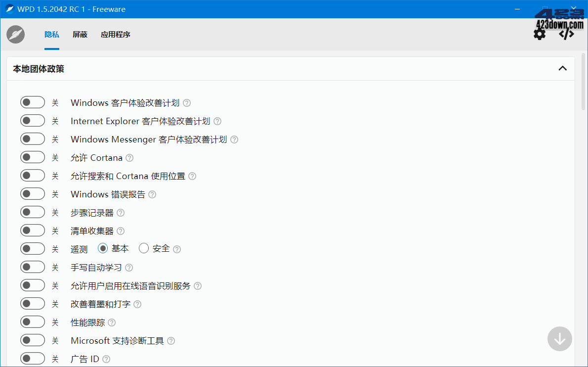Image resolution: width=588 pixels, height=367 pixels.
Task: Select the 安全 radio option for 遥测
Action: tap(144, 248)
